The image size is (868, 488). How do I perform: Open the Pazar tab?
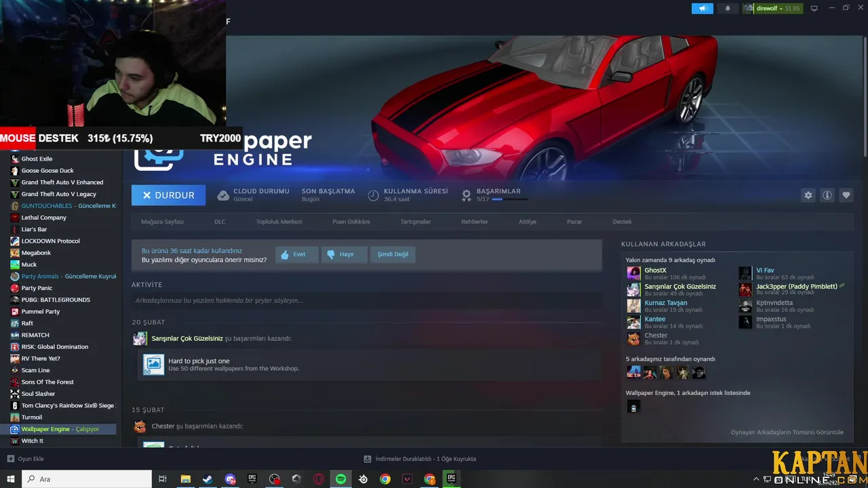point(574,222)
